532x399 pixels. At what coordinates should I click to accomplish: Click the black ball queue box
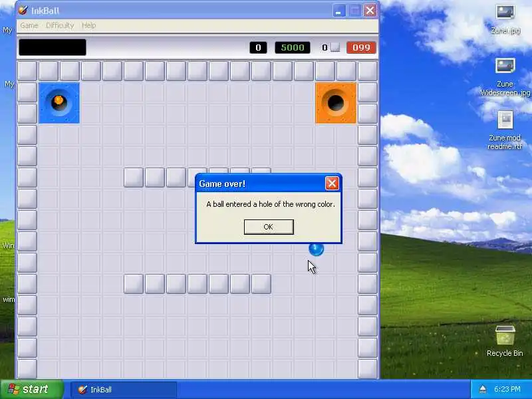(x=53, y=47)
